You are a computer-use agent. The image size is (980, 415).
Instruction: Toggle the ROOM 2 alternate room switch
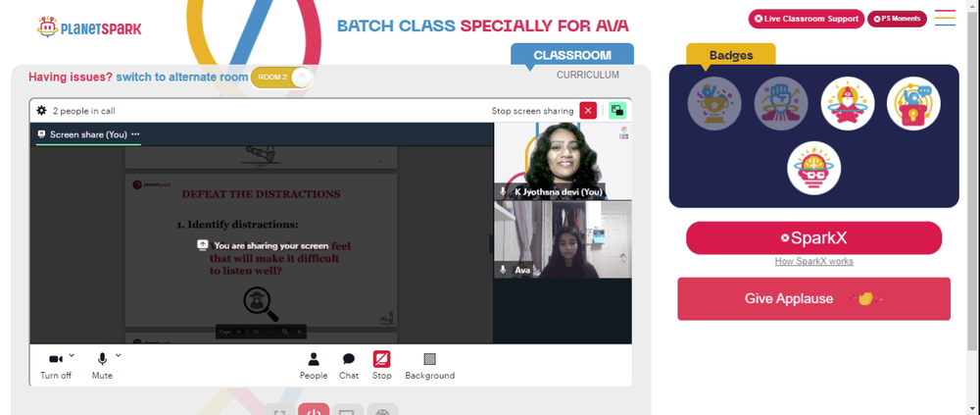pos(281,77)
